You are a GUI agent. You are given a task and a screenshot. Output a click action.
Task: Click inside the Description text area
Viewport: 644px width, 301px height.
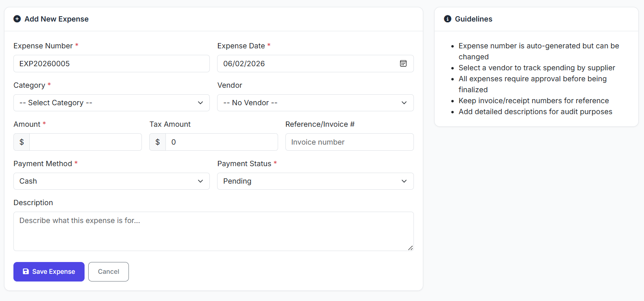213,231
